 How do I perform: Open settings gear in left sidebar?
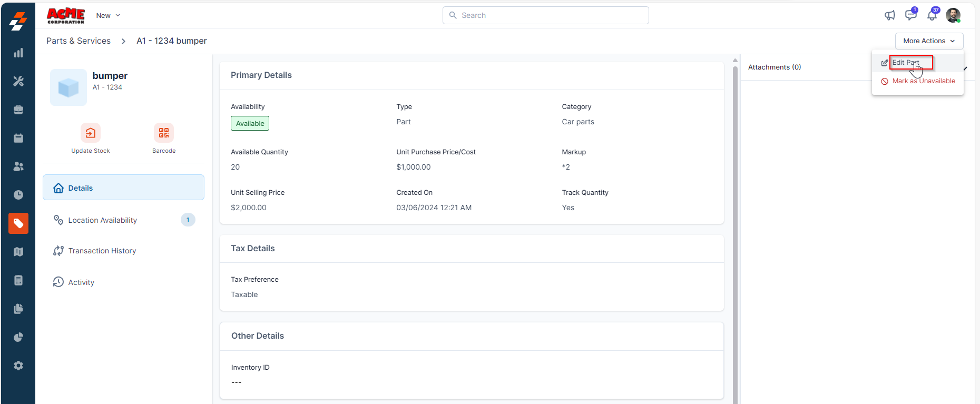click(18, 366)
